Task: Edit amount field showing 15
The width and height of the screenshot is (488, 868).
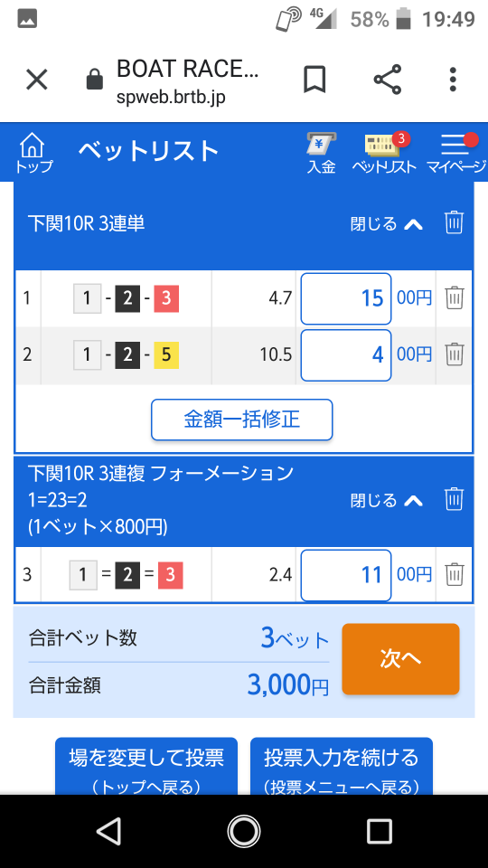Action: [x=346, y=298]
